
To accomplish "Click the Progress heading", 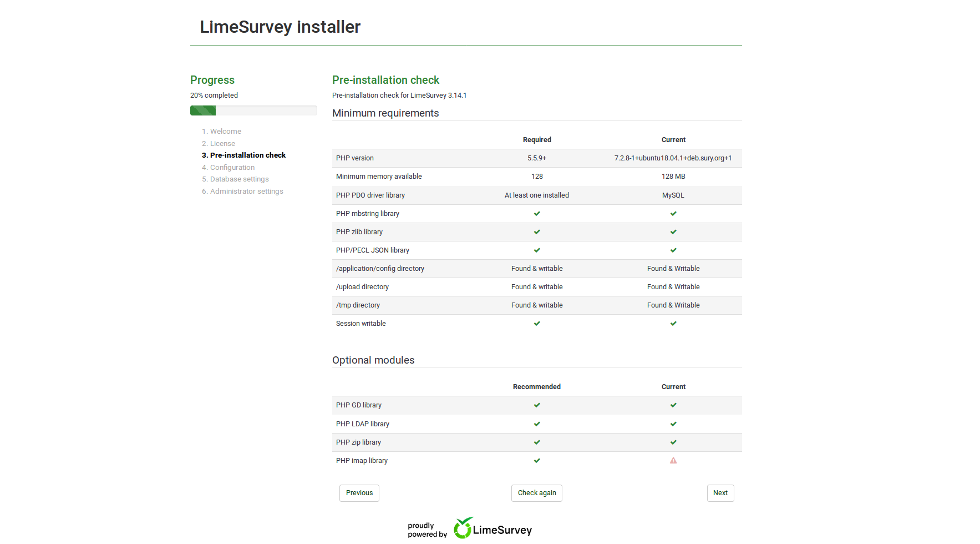I will click(x=212, y=80).
